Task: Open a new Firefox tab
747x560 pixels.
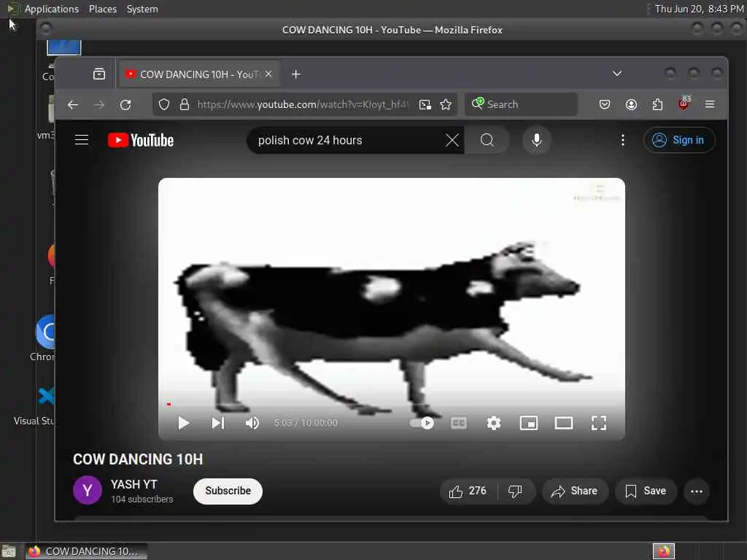Action: pyautogui.click(x=296, y=74)
